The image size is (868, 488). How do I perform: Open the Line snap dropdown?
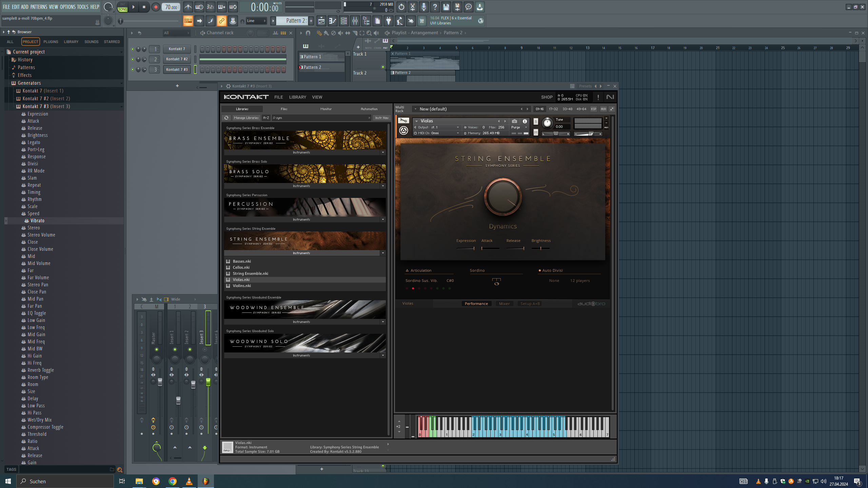pos(256,21)
